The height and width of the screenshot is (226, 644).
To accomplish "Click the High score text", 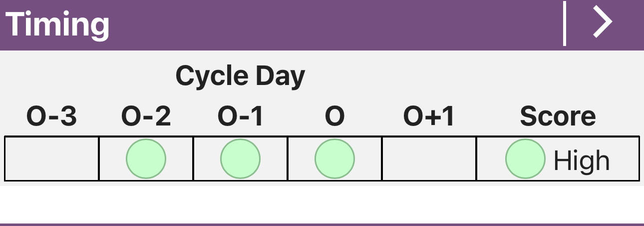I will click(x=582, y=161).
